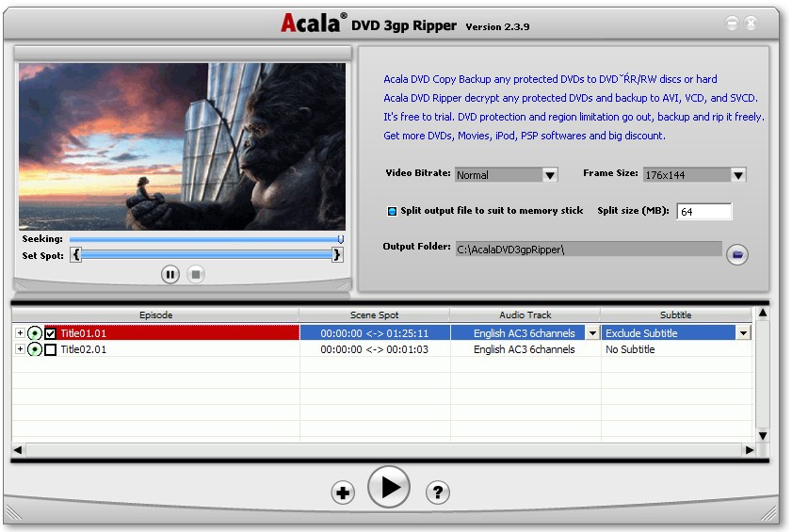Viewport: 792px width, 532px height.
Task: Open audio track dropdown for Title01.01
Action: pos(592,333)
